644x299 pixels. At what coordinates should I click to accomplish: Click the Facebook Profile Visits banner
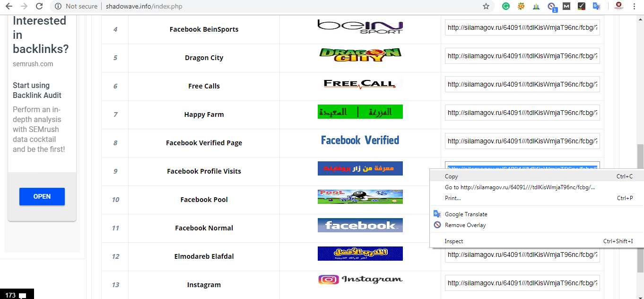(x=360, y=168)
